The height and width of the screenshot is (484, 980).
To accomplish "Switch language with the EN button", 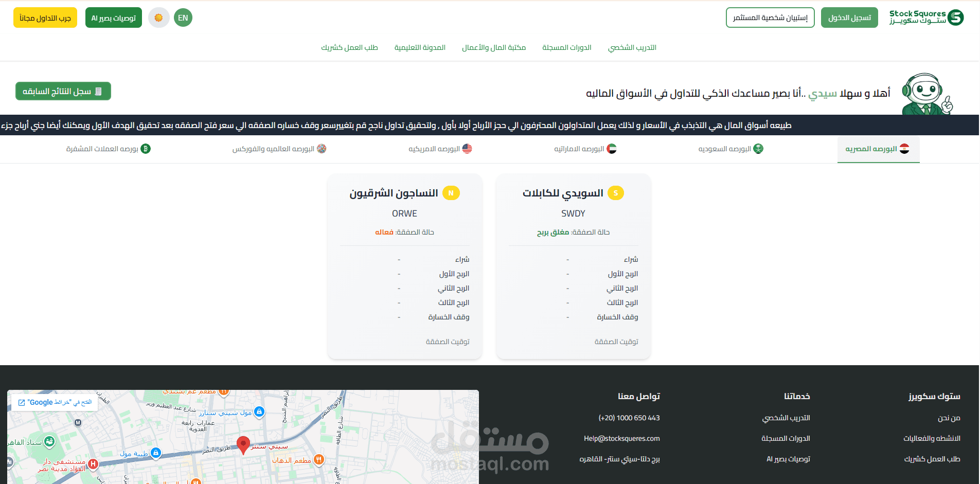I will pos(183,17).
